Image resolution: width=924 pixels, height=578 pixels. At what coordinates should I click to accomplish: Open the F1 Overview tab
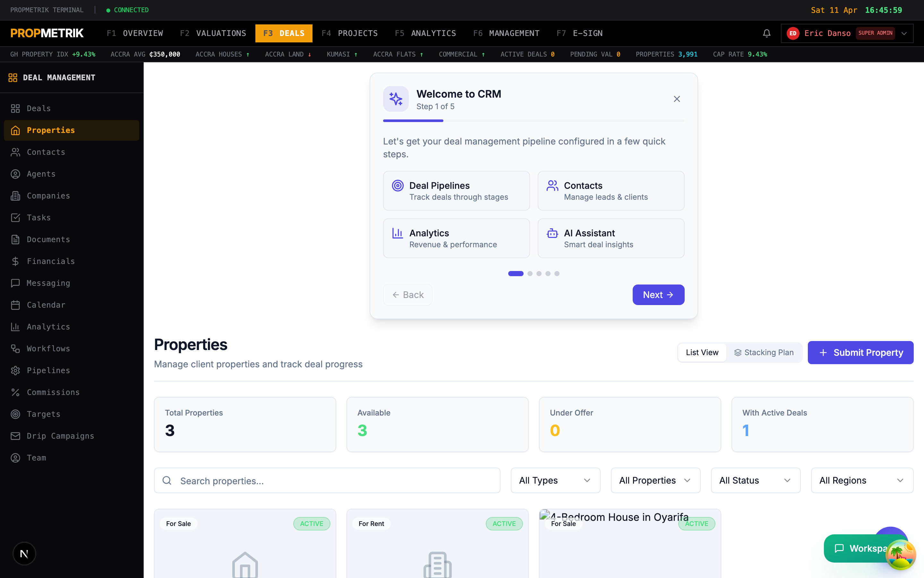pyautogui.click(x=135, y=33)
